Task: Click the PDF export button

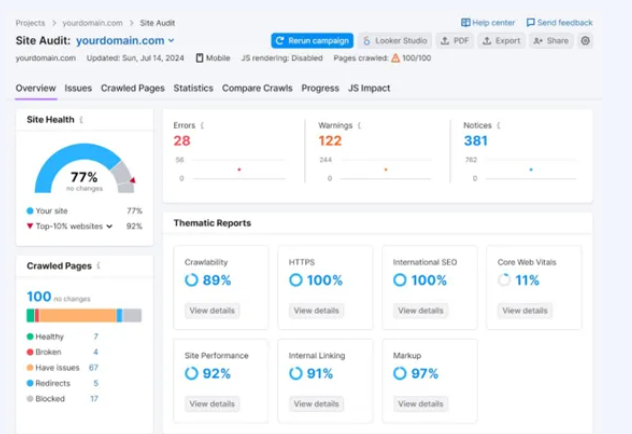Action: tap(455, 41)
